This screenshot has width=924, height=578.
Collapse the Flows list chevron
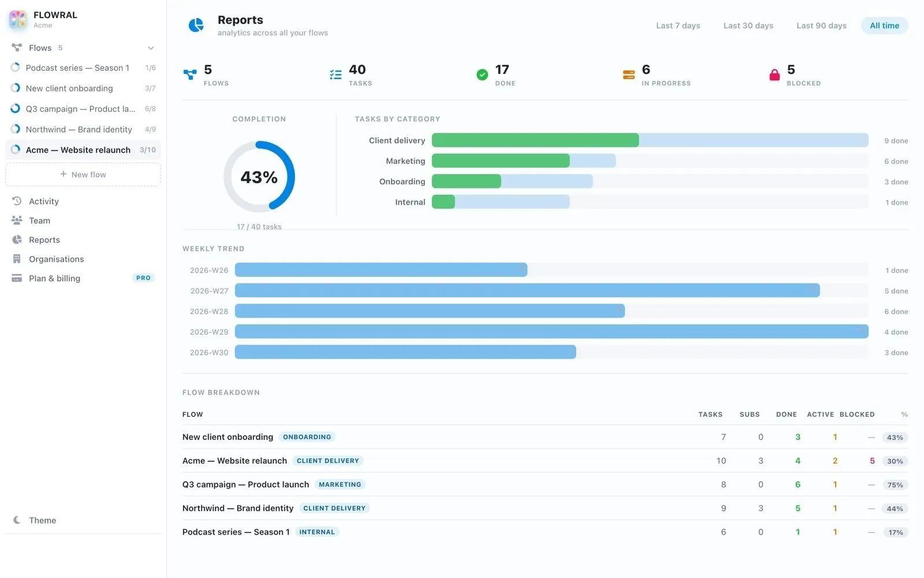(x=151, y=48)
